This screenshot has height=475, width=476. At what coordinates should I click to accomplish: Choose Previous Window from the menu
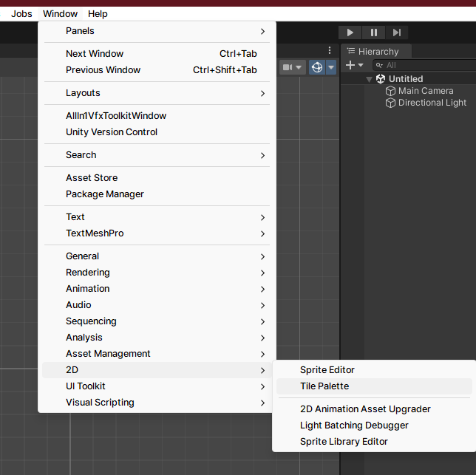[x=157, y=70]
